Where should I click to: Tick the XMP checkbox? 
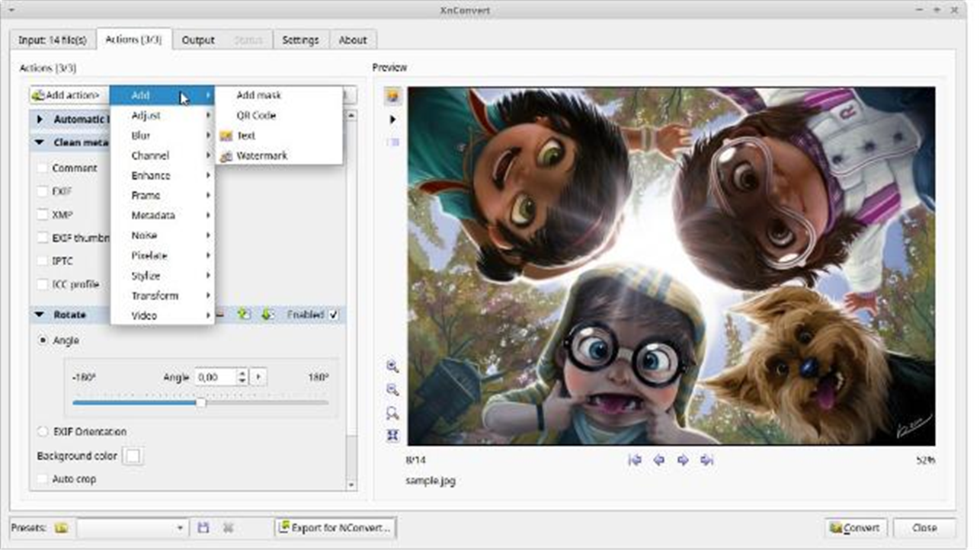(x=43, y=215)
